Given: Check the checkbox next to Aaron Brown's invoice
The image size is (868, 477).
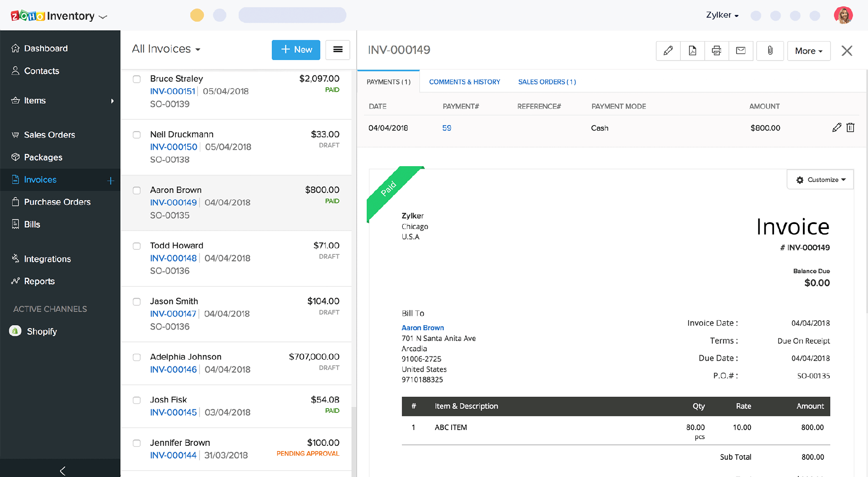Looking at the screenshot, I should point(137,191).
